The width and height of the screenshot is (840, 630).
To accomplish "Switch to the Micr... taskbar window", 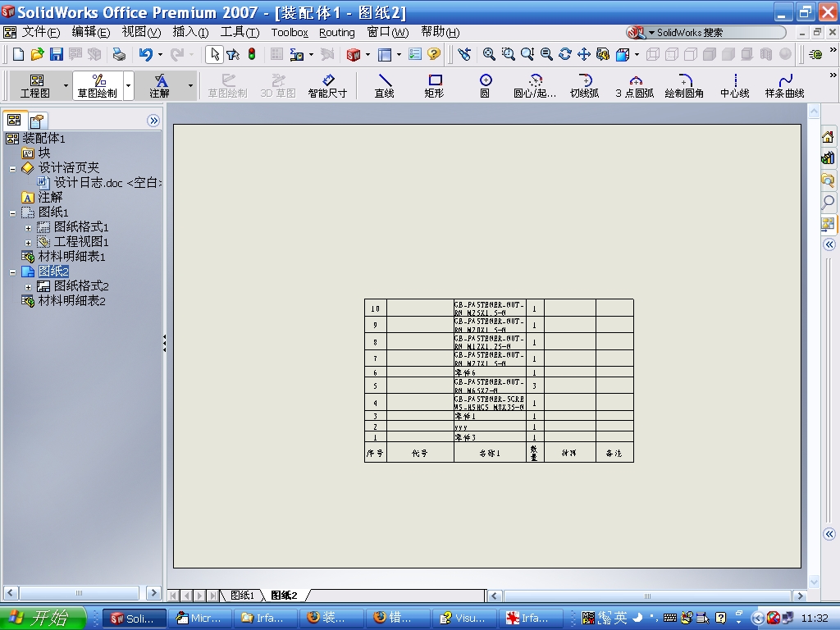I will pos(199,619).
